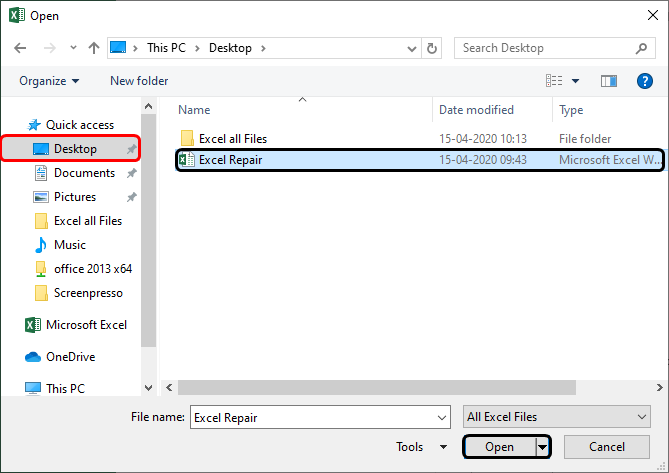Click the navigation pane scrollbar thumb
The height and width of the screenshot is (473, 669).
coord(148,230)
